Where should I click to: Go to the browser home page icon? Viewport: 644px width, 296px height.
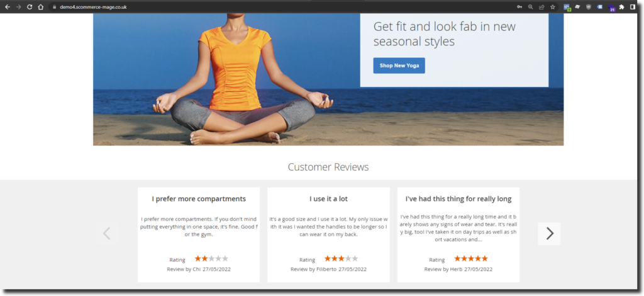tap(40, 7)
